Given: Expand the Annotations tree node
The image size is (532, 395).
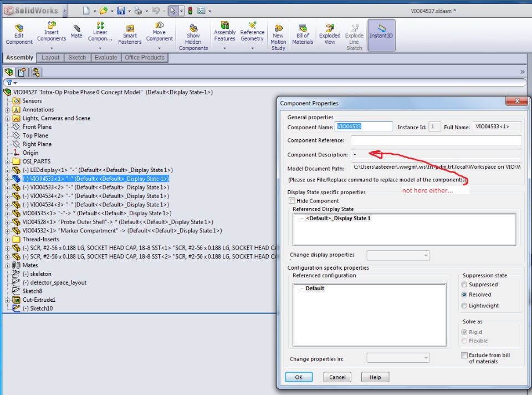Looking at the screenshot, I should 7,110.
